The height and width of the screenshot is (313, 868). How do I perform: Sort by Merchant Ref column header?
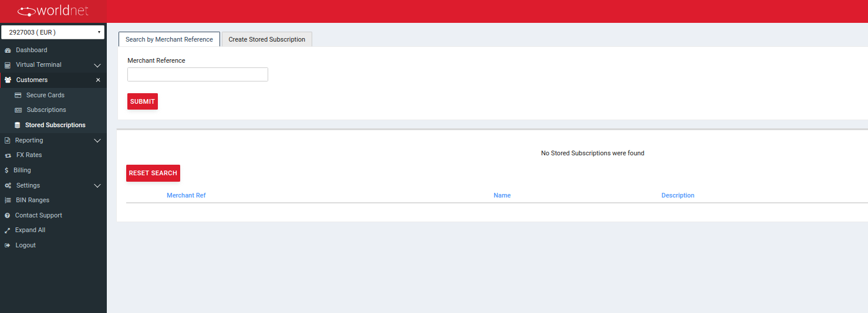tap(186, 196)
